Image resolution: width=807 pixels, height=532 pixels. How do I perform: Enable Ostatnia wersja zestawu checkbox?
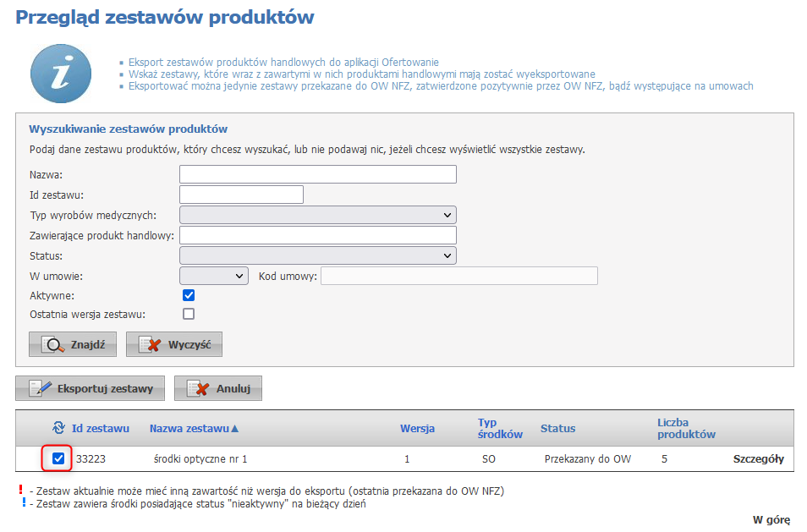(189, 314)
